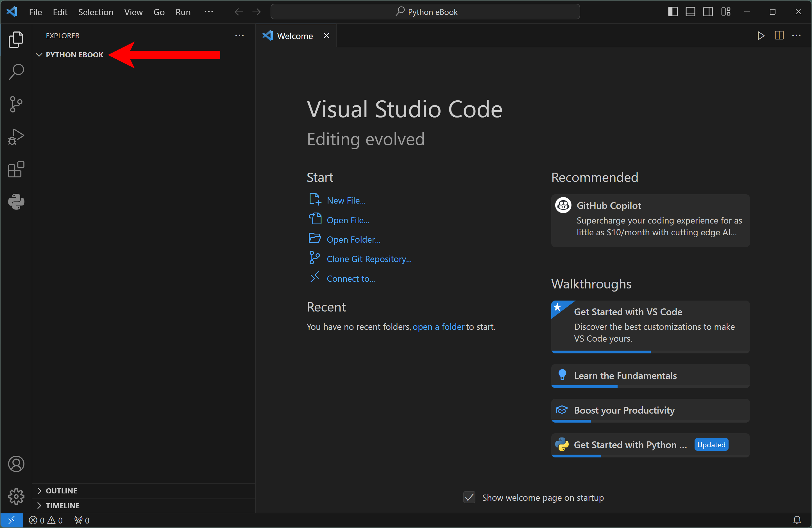The image size is (812, 528).
Task: Select the Welcome tab
Action: [296, 35]
